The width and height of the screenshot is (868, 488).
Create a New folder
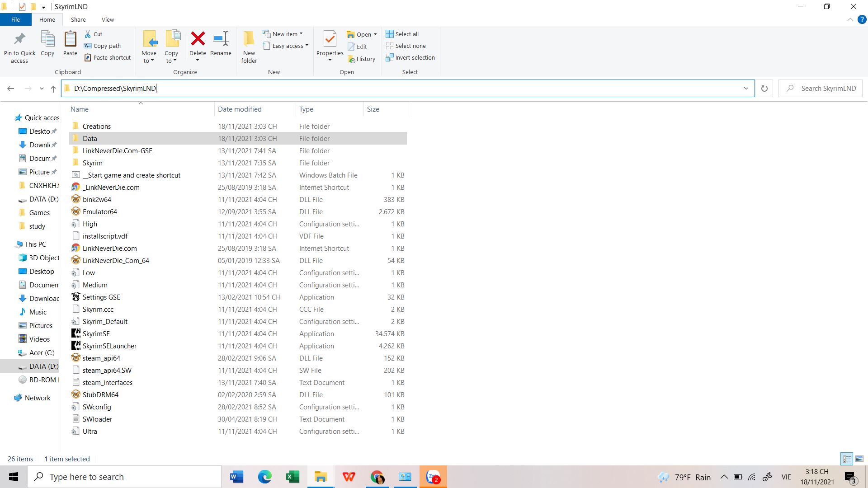(x=249, y=47)
